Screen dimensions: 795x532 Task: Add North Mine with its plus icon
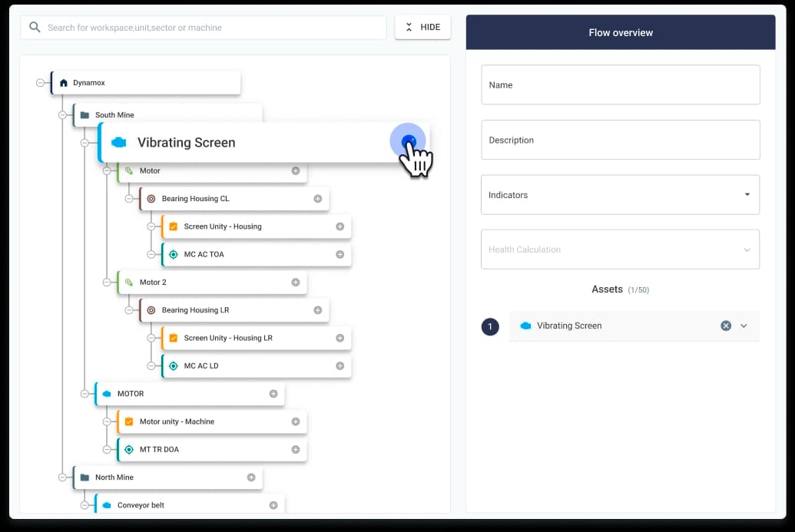pyautogui.click(x=251, y=477)
